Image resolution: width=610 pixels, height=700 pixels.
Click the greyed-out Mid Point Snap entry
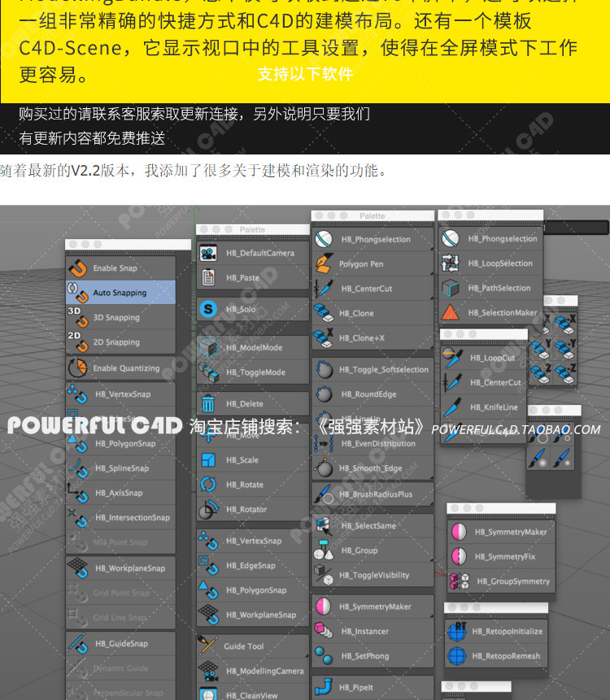pyautogui.click(x=120, y=542)
